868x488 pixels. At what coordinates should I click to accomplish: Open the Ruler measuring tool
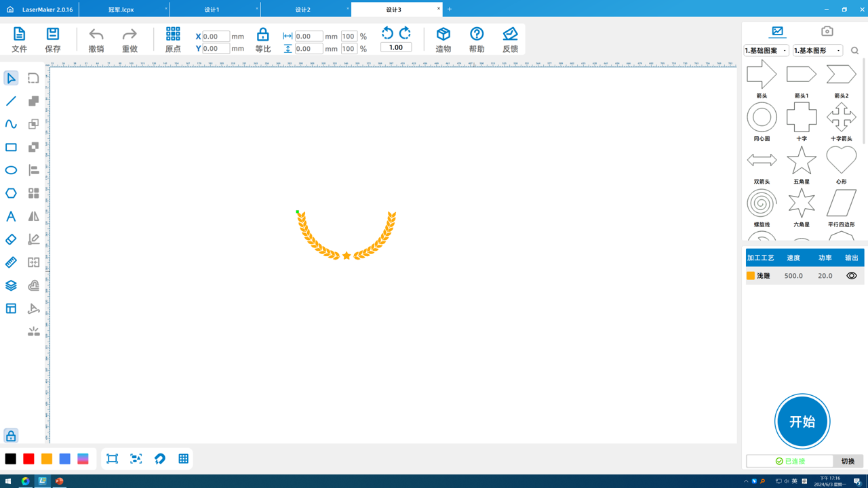11,262
